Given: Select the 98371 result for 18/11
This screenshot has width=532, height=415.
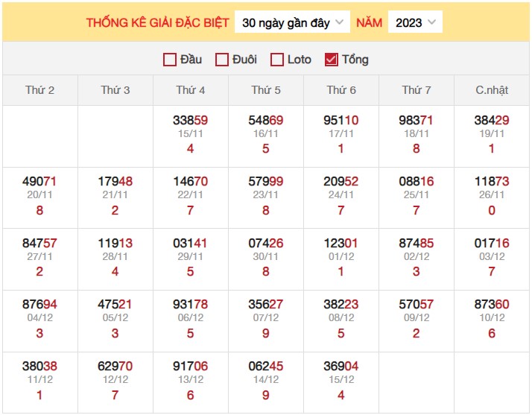Looking at the screenshot, I should [x=417, y=120].
